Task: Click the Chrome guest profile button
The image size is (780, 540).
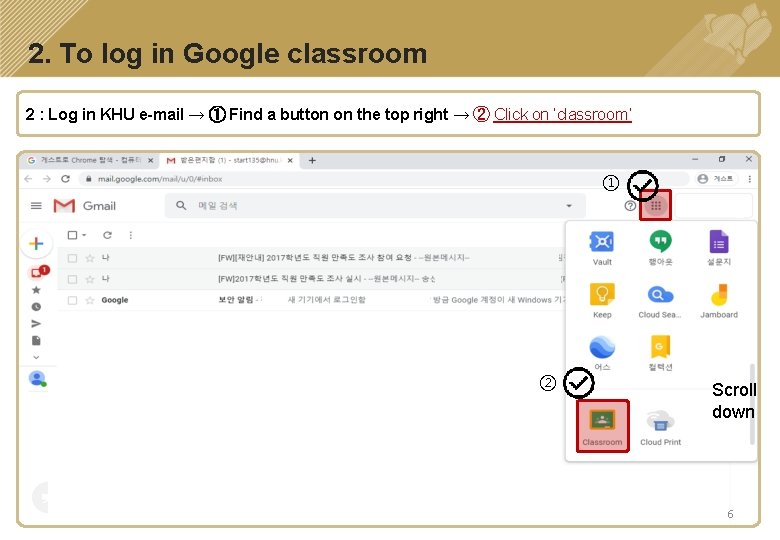Action: coord(715,179)
